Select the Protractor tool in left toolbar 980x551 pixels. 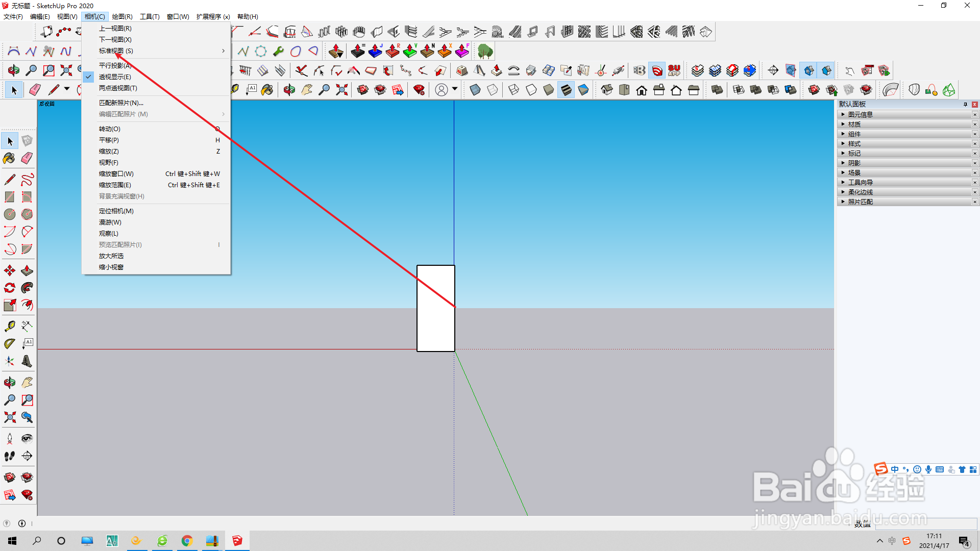[x=9, y=344]
